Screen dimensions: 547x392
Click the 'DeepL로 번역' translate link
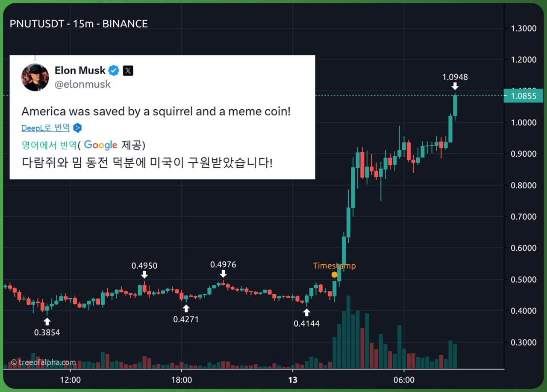click(x=46, y=128)
